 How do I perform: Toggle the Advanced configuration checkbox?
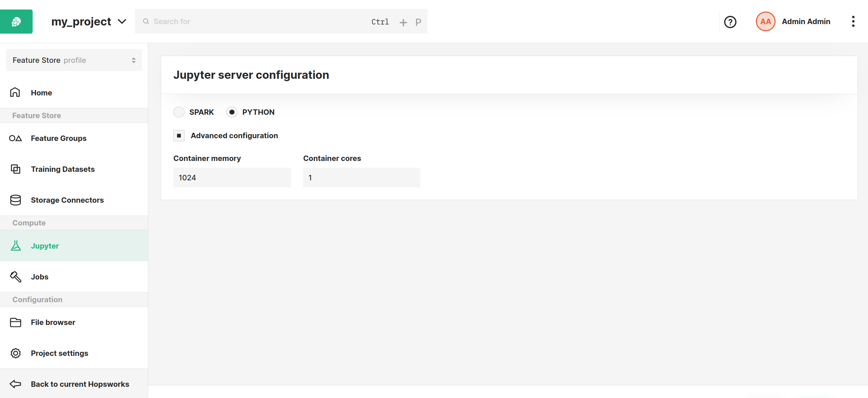tap(179, 135)
